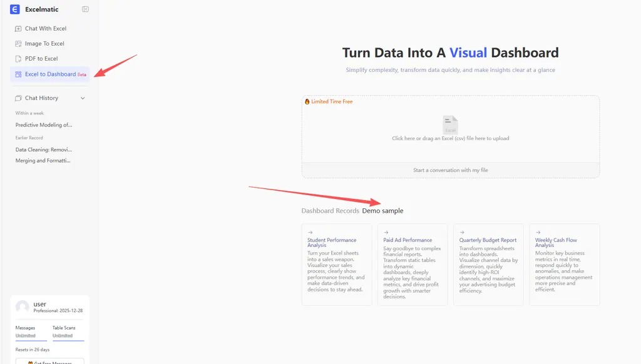The width and height of the screenshot is (641, 364).
Task: Click the Chat With Excel icon
Action: point(18,29)
